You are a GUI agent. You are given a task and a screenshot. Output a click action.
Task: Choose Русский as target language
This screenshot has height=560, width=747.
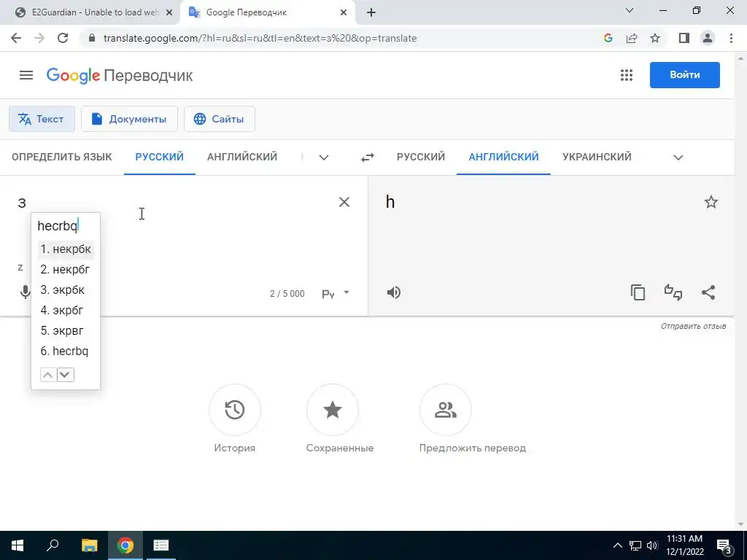[x=421, y=157]
